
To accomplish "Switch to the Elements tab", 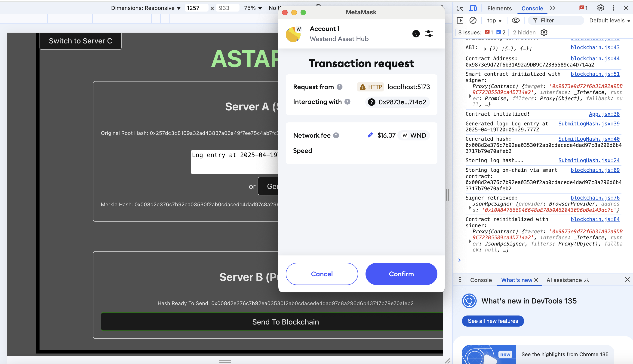I will [x=499, y=9].
